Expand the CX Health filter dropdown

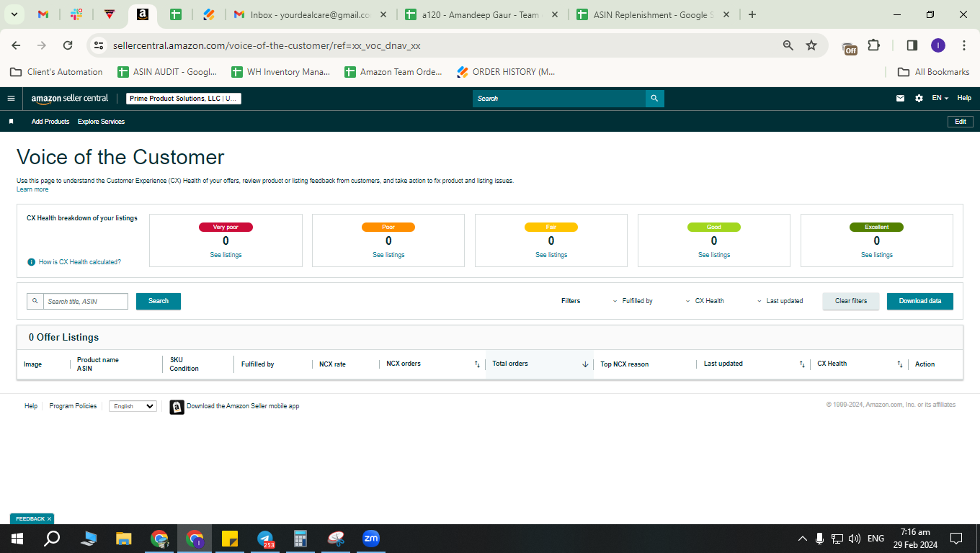[x=705, y=301]
